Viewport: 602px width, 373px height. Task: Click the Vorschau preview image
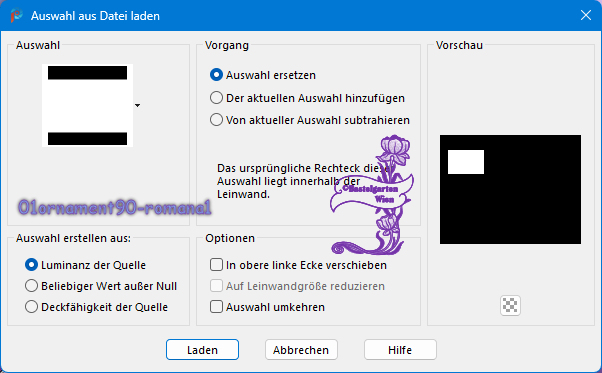click(x=510, y=189)
